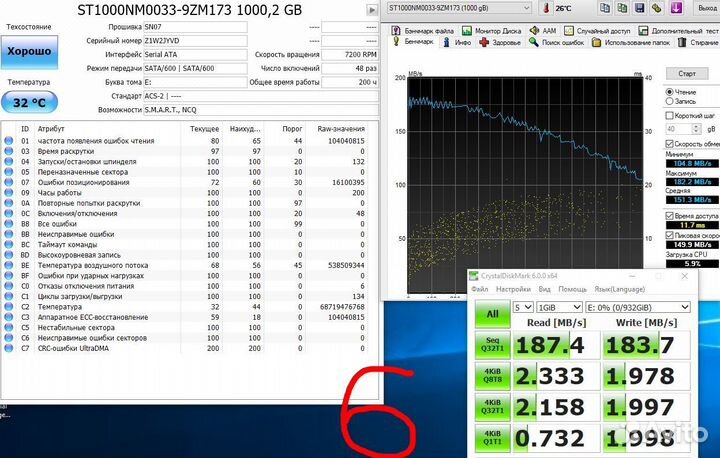
Task: Click the Дополнительный тест tab icon
Action: 643,31
